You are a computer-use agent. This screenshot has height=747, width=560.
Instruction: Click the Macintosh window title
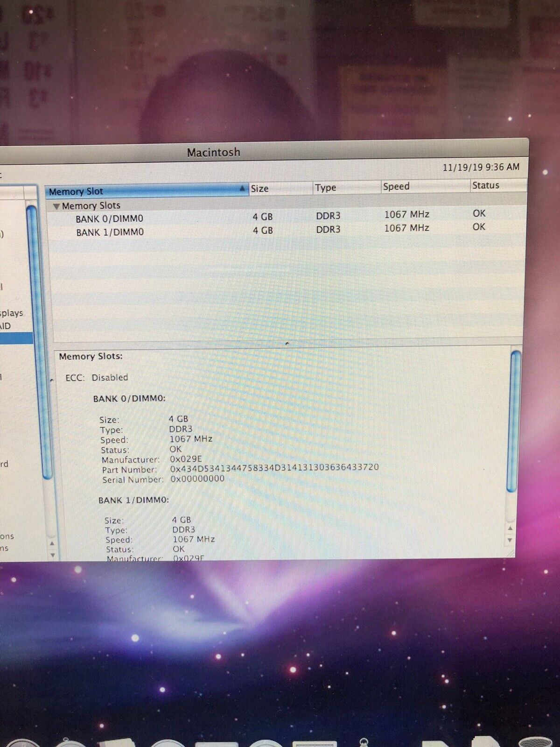(214, 152)
